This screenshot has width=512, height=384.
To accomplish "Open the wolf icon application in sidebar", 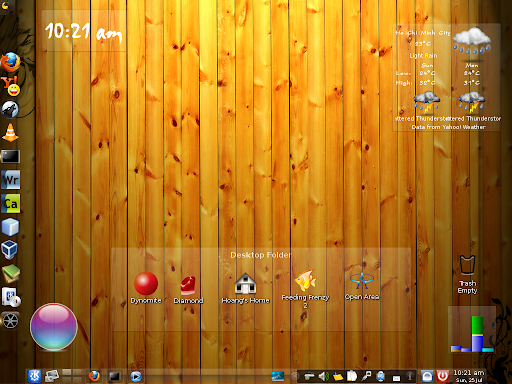I will (10, 109).
